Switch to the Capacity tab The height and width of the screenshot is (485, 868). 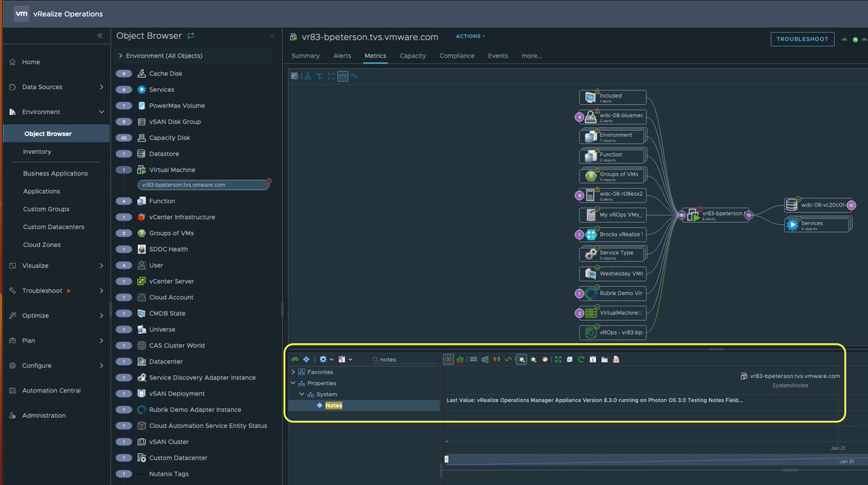tap(412, 56)
